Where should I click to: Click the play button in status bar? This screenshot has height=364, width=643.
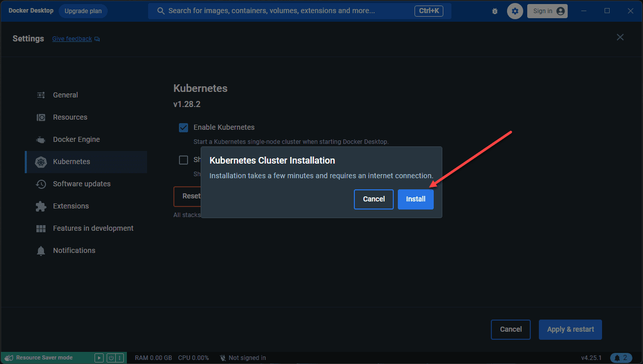click(99, 358)
